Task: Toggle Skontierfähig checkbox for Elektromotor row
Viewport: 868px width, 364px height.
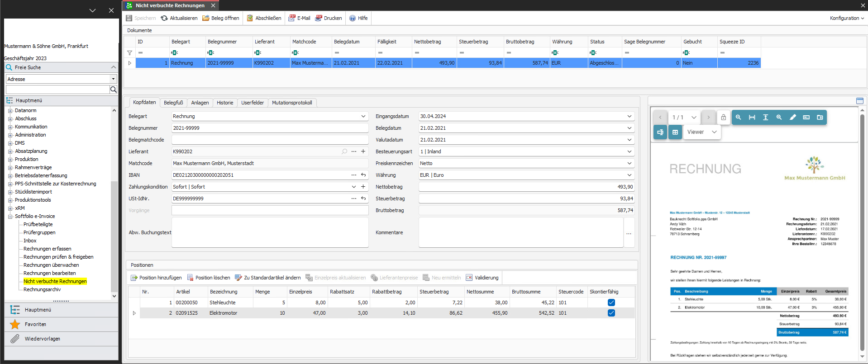Action: point(611,313)
